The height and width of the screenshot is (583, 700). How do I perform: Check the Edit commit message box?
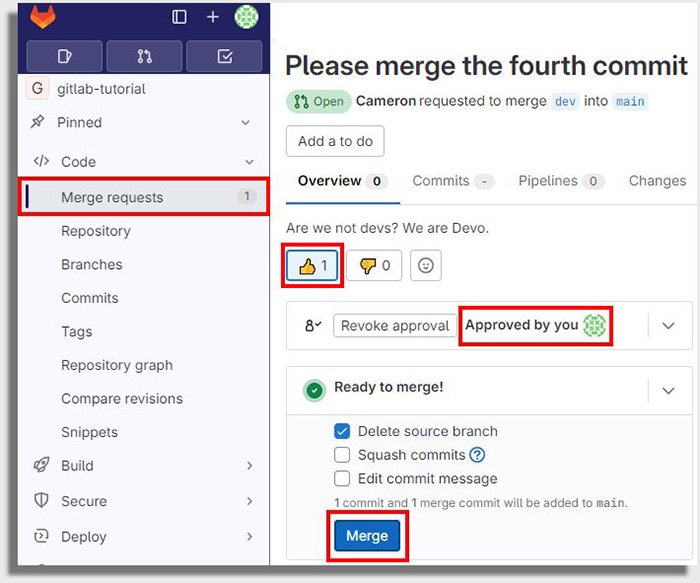pyautogui.click(x=342, y=479)
